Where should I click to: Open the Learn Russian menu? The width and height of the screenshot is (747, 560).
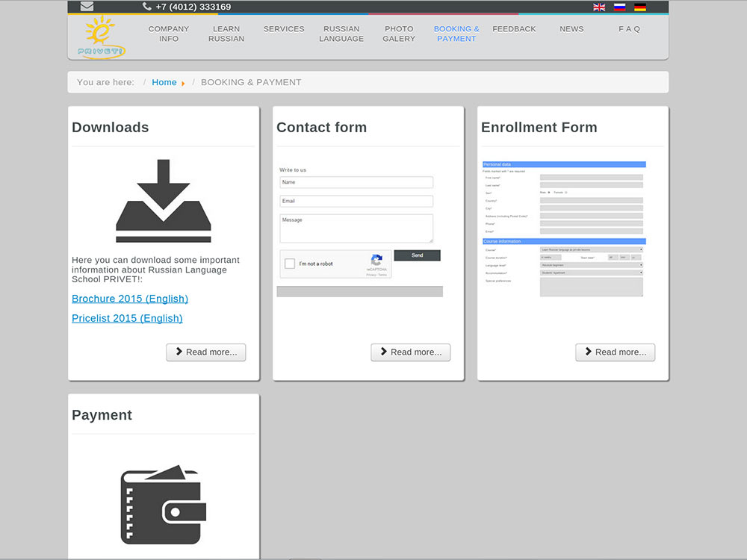(x=226, y=34)
